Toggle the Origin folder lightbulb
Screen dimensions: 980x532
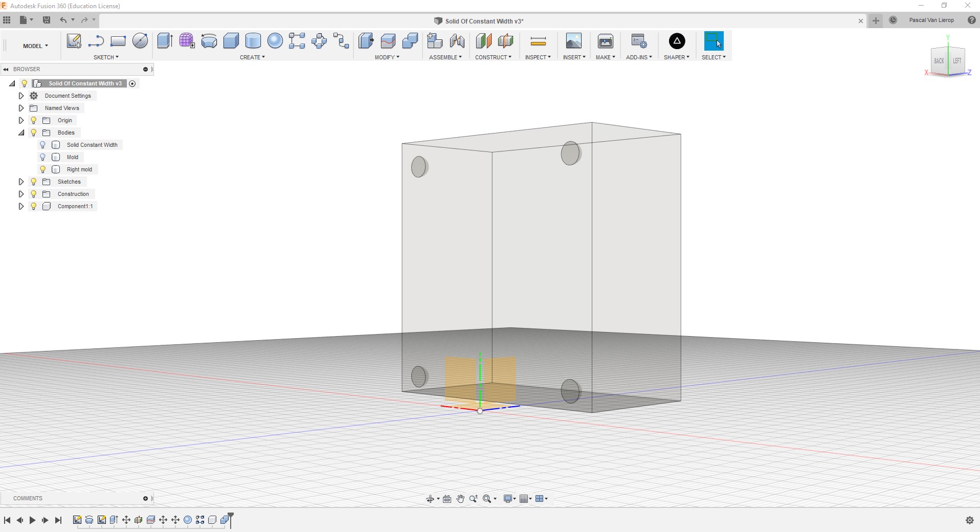[34, 120]
